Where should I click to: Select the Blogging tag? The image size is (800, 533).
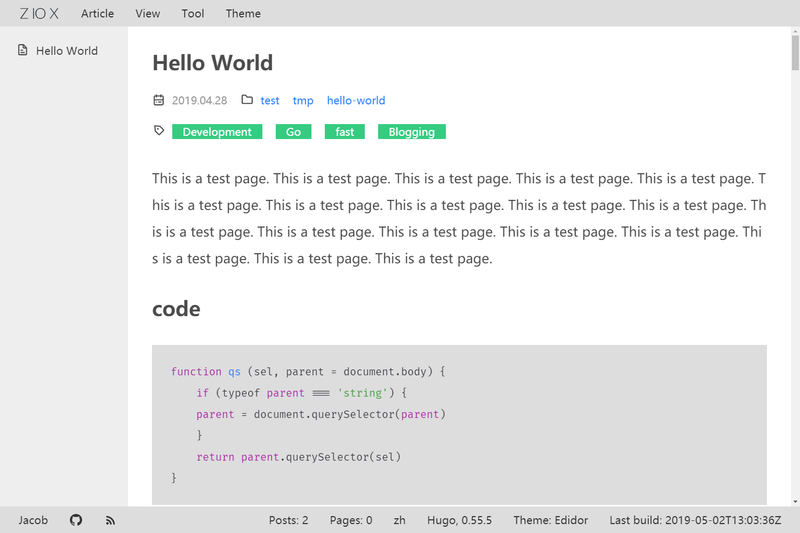[412, 132]
